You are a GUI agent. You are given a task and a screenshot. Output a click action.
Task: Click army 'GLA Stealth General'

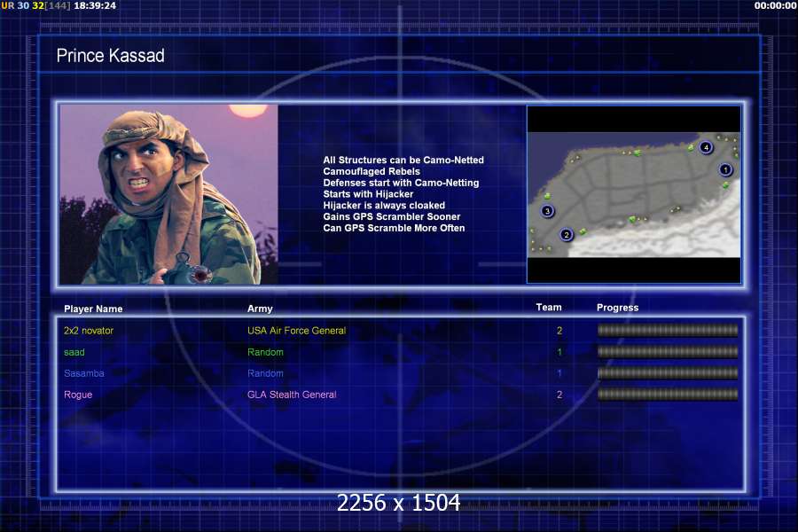(x=292, y=395)
